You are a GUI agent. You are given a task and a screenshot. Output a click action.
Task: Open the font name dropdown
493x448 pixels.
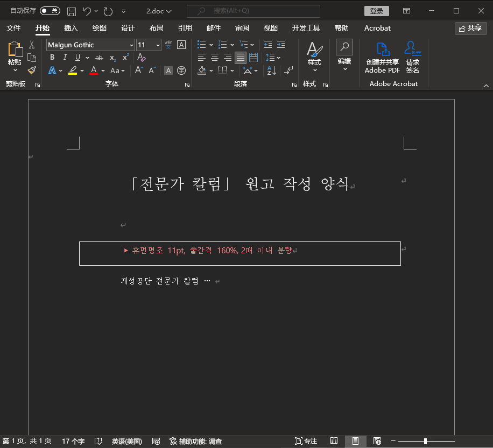point(131,45)
